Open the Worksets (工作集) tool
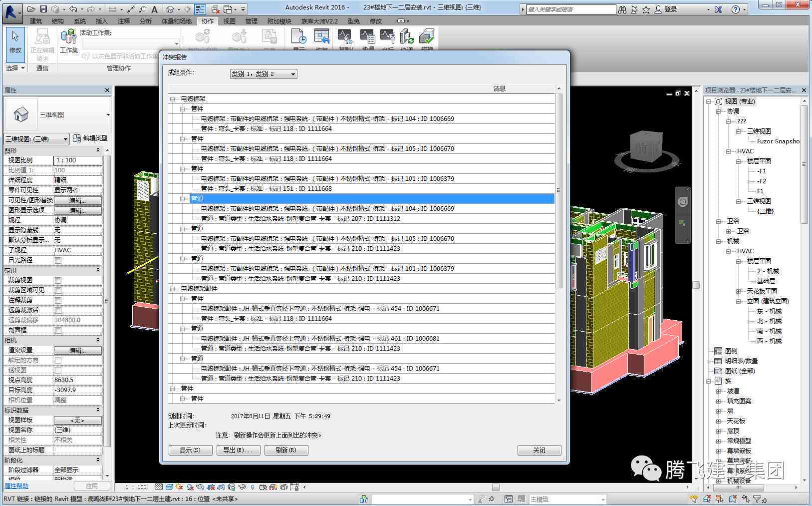 (68, 41)
